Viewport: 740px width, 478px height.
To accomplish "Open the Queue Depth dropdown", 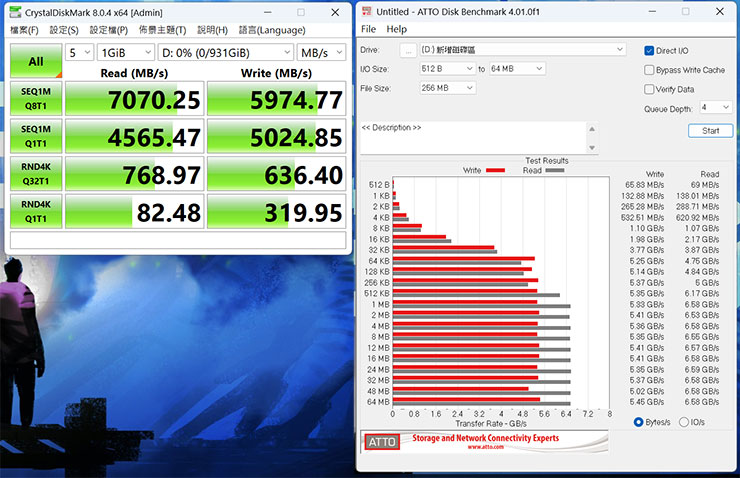I will point(715,108).
